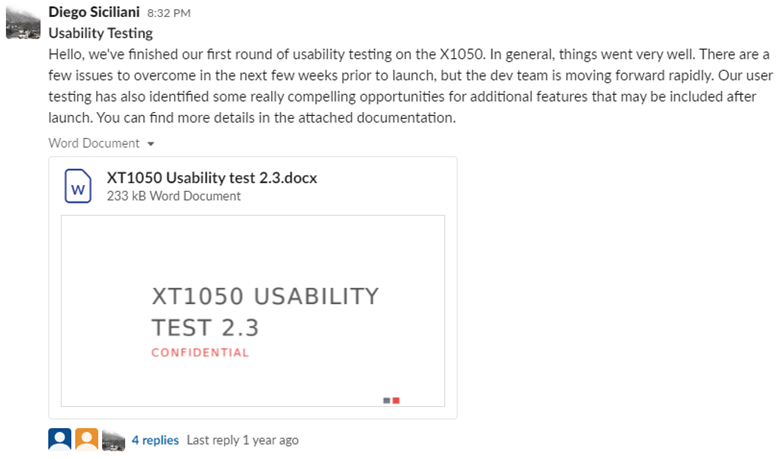Viewport: 777px width, 459px height.
Task: Click the 8:32 PM message timestamp
Action: tap(168, 13)
